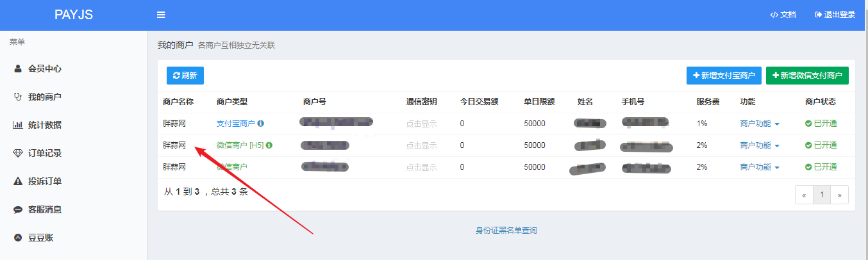The height and width of the screenshot is (260, 868).
Task: Open 客服消息 in the sidebar
Action: coord(44,209)
